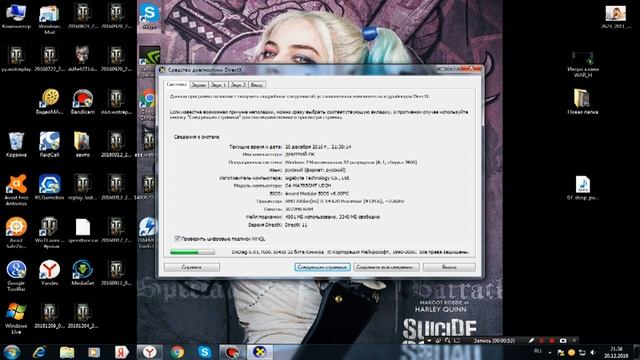This screenshot has width=640, height=360.
Task: Select the World of Tanks launcher shortcut
Action: point(49,233)
